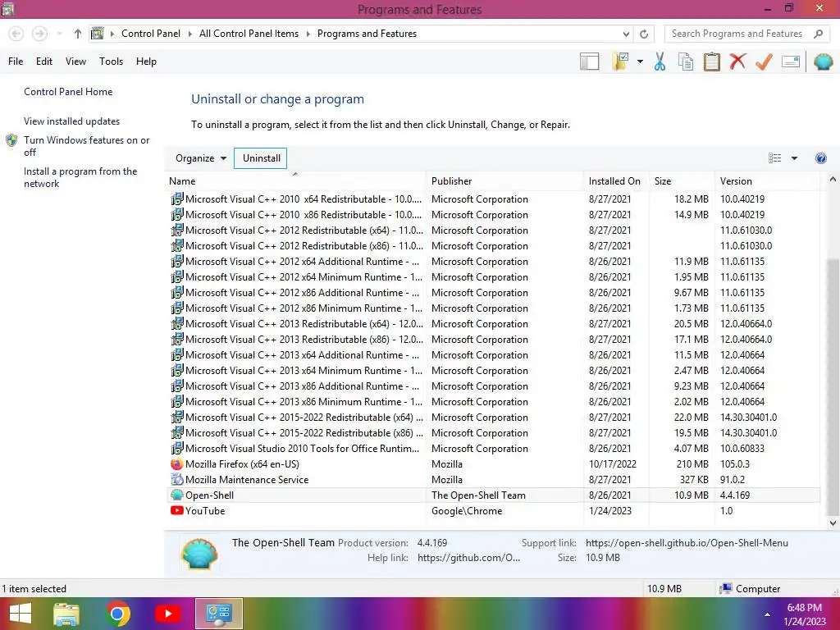Image resolution: width=840 pixels, height=630 pixels.
Task: Click the Uninstall button
Action: (261, 158)
